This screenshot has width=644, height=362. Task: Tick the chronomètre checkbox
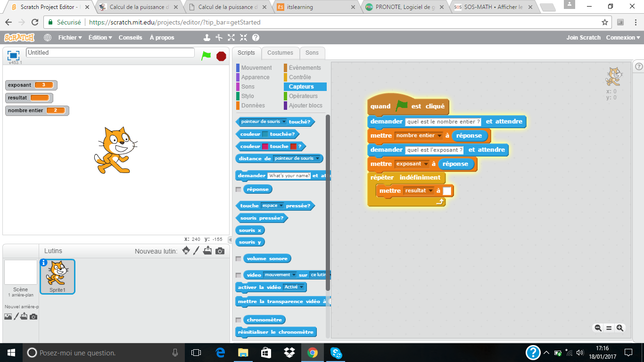(x=238, y=320)
